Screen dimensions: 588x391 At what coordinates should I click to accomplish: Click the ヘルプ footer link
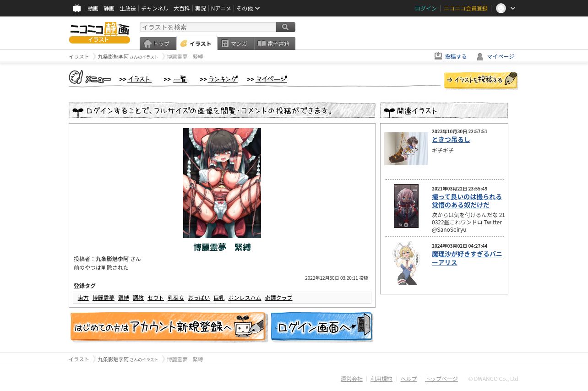point(409,379)
